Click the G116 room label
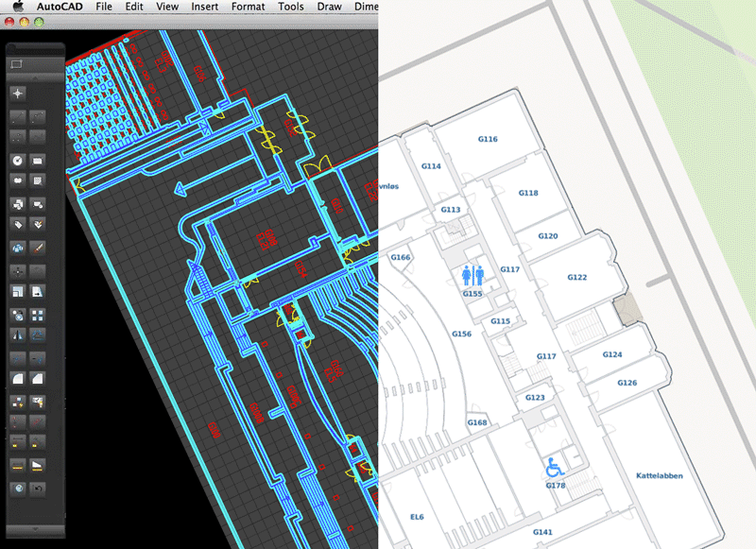 point(489,139)
